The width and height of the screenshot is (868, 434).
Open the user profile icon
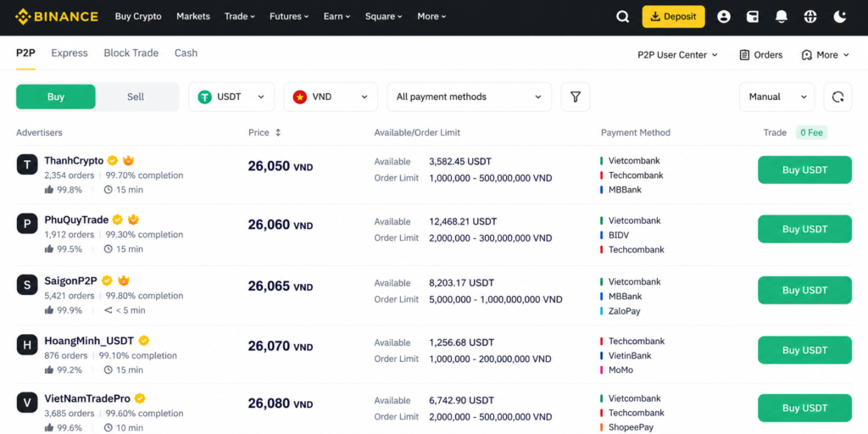coord(724,17)
